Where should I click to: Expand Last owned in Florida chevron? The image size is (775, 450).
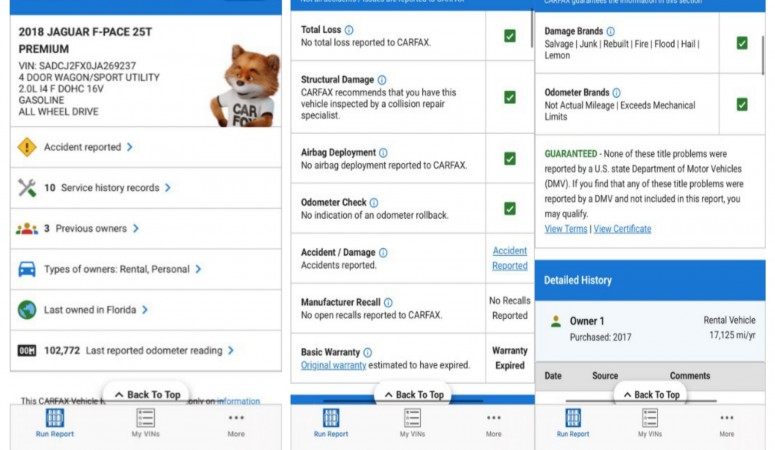tap(144, 310)
